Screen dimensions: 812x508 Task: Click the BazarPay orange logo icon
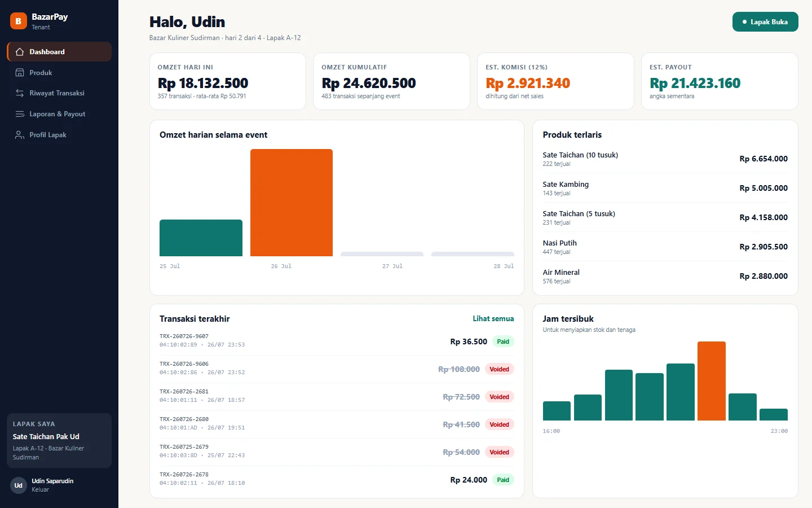[x=19, y=21]
